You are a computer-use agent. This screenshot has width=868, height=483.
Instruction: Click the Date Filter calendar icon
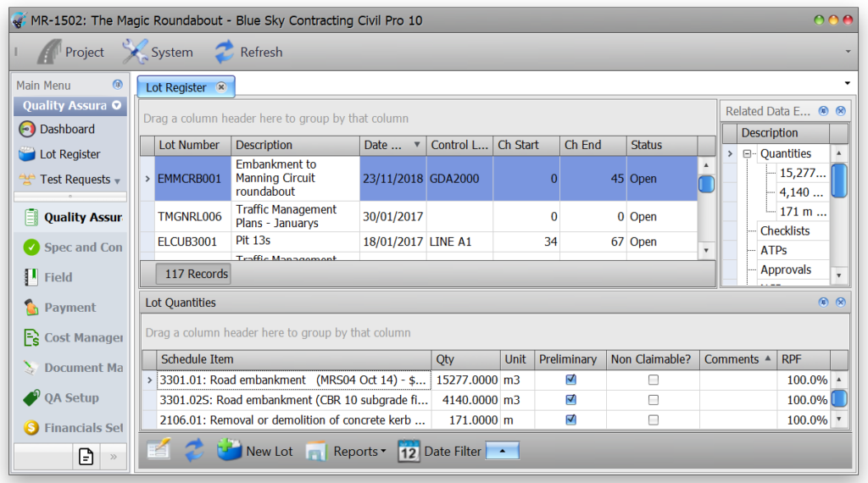pos(409,451)
